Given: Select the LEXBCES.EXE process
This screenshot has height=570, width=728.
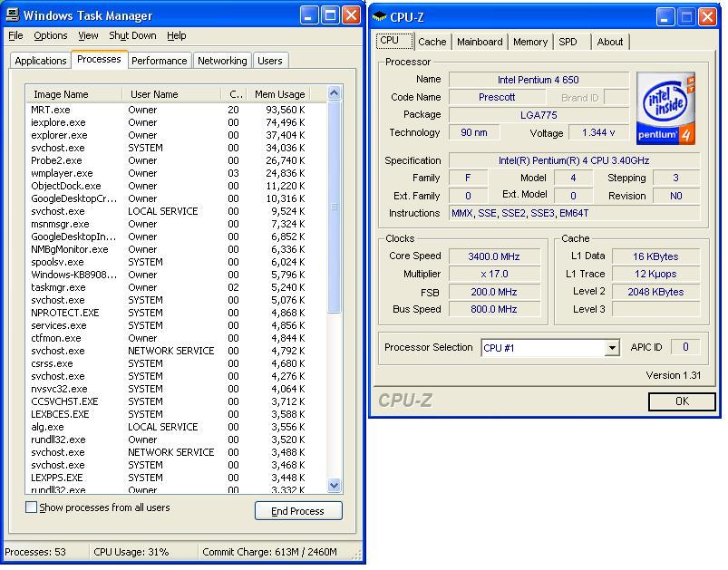Looking at the screenshot, I should click(x=169, y=414).
